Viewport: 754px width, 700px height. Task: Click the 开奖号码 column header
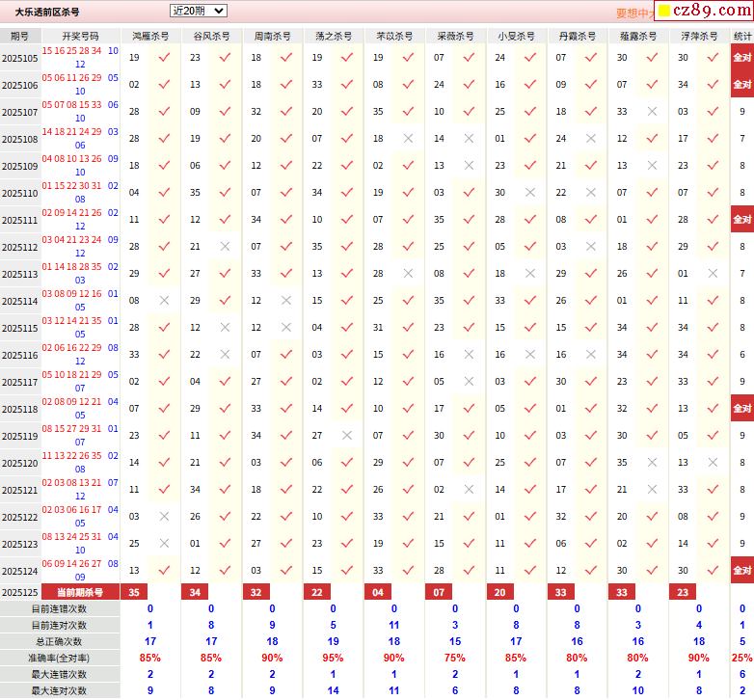[80, 36]
